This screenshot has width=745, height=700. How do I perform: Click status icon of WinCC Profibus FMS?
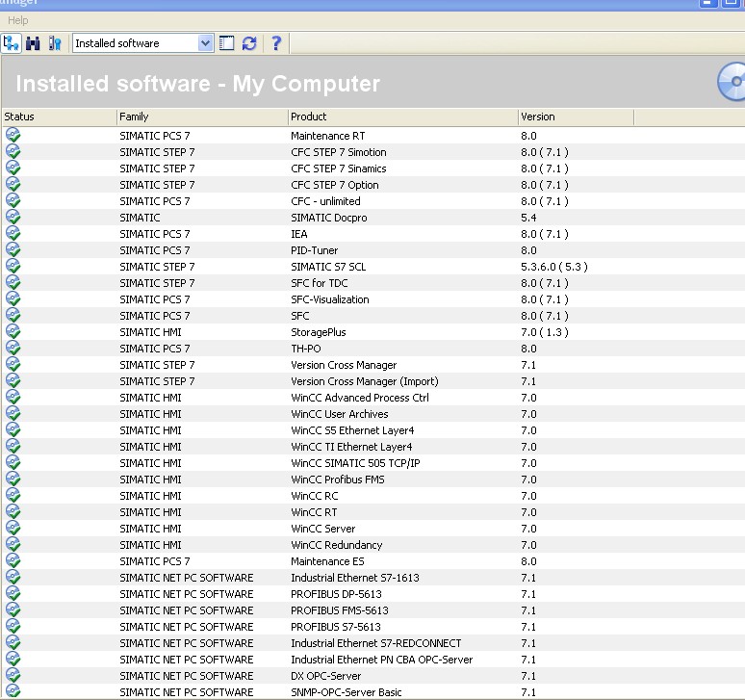(x=13, y=479)
